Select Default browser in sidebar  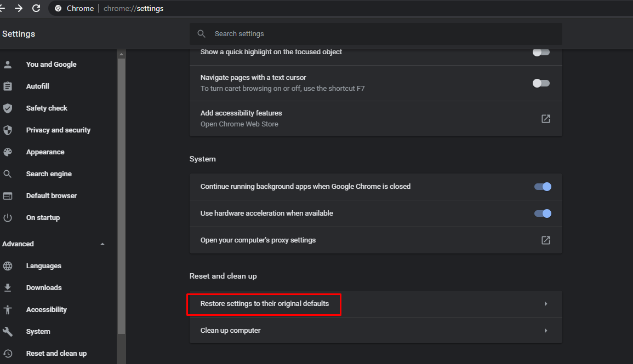pos(52,196)
